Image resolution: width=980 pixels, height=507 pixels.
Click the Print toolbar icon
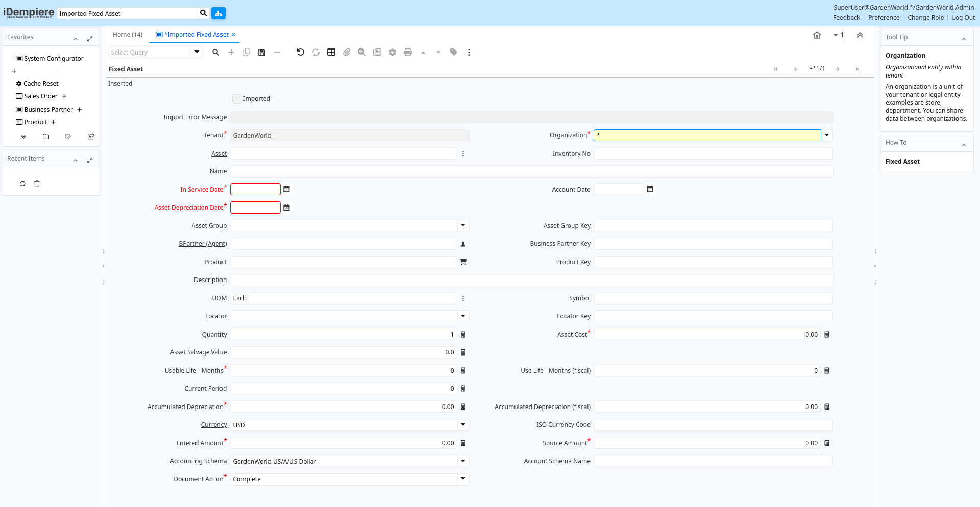click(407, 52)
